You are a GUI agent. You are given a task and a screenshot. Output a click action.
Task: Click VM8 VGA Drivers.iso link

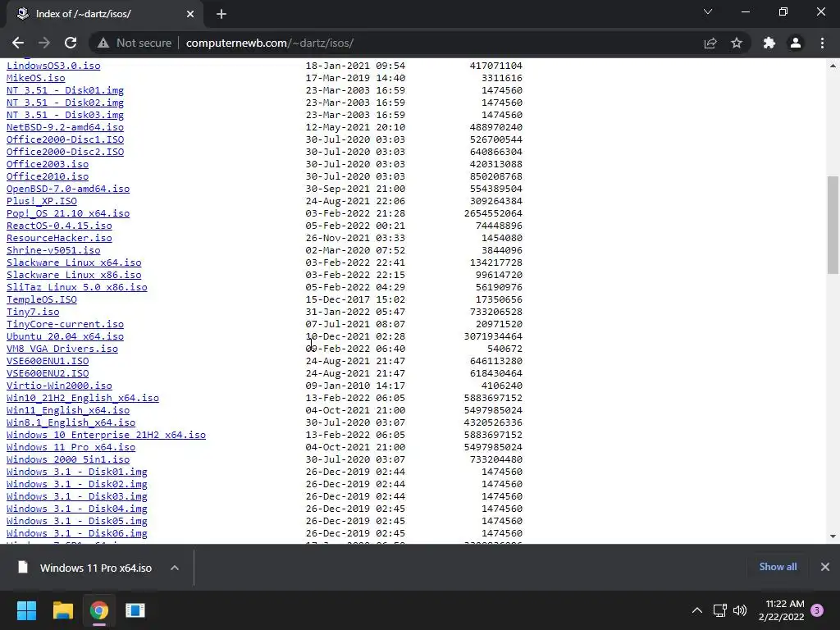(62, 349)
